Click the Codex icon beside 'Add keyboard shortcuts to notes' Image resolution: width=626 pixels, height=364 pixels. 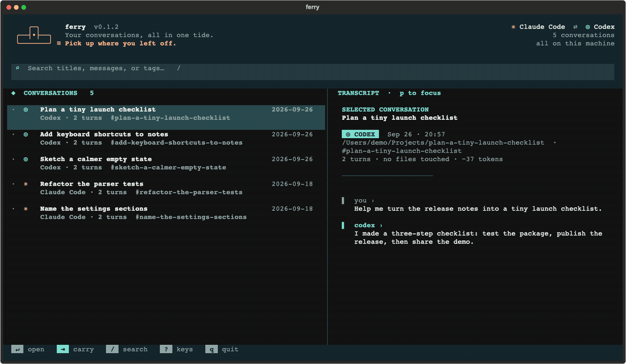coord(26,134)
